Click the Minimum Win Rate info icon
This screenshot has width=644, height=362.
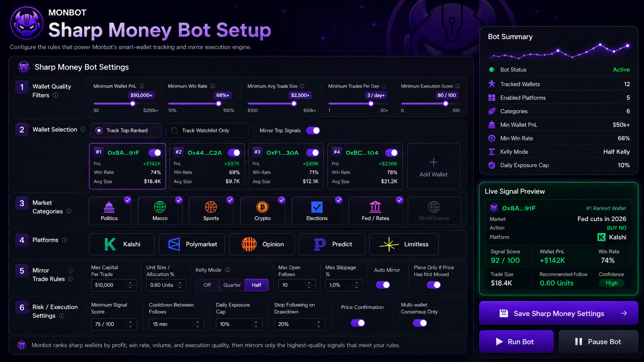pyautogui.click(x=213, y=86)
